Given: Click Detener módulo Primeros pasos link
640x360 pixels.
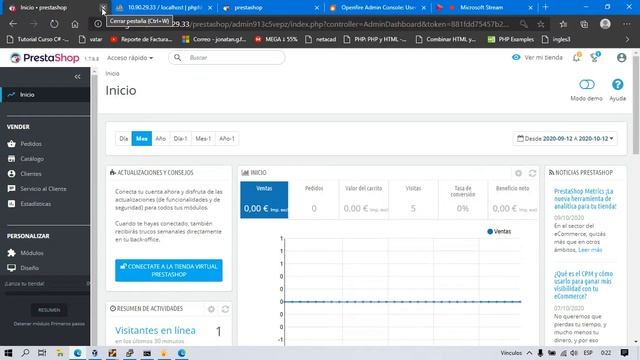Looking at the screenshot, I should 49,324.
